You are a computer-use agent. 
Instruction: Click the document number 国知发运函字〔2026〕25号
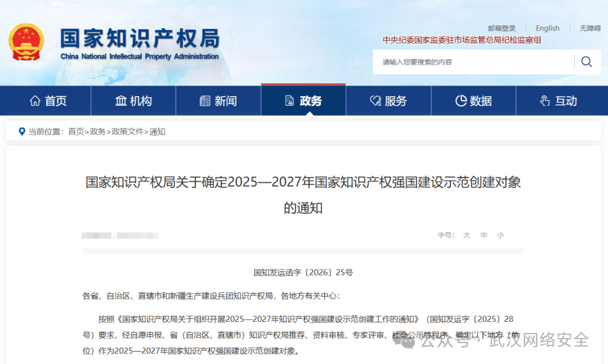click(x=303, y=272)
